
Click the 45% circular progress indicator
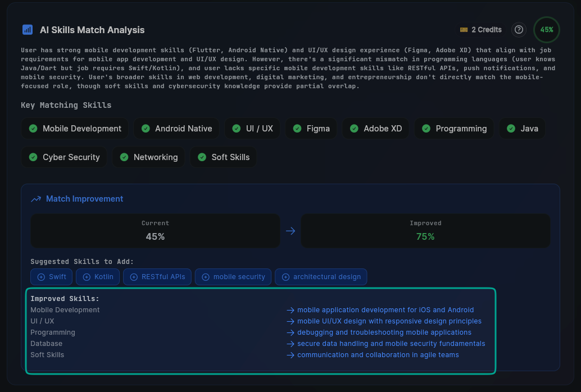pyautogui.click(x=546, y=30)
